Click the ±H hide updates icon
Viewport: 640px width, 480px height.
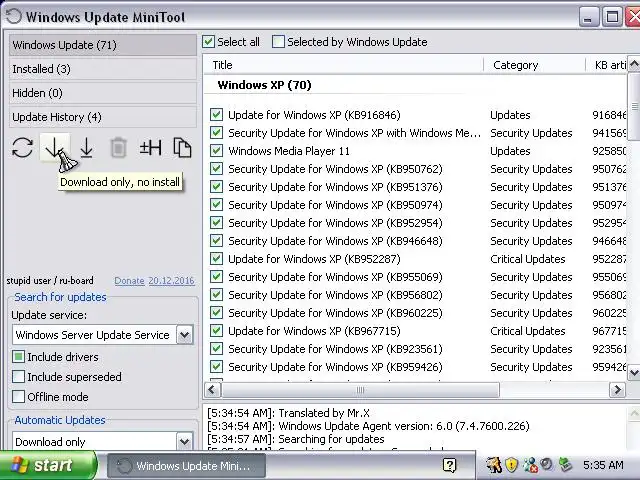pos(150,148)
